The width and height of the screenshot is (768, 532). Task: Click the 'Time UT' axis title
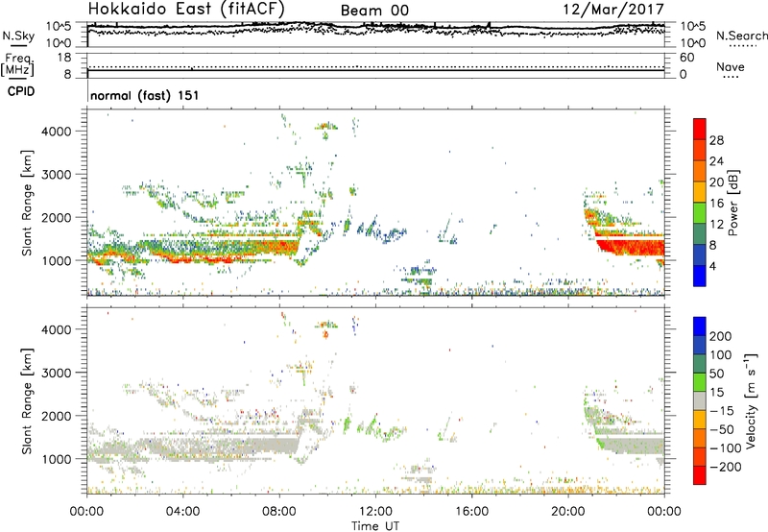point(375,526)
